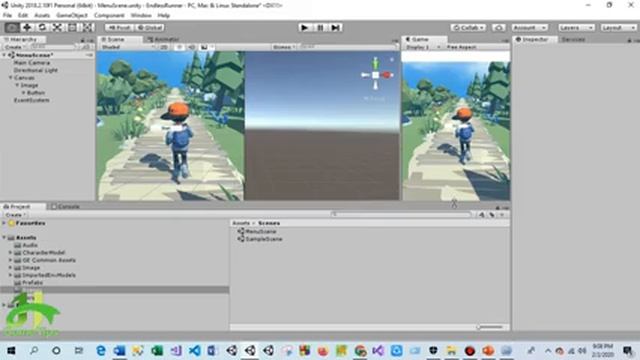Expand the ImportedEnvModels folder
The image size is (640, 360).
pyautogui.click(x=10, y=275)
